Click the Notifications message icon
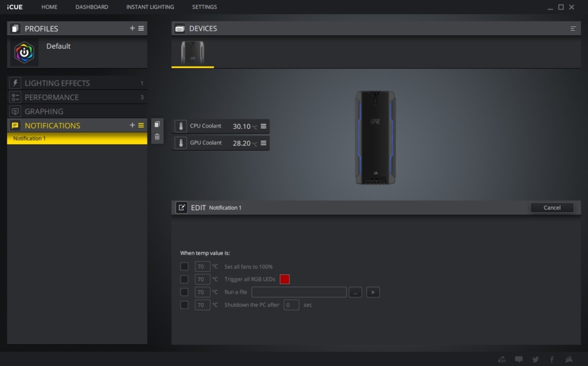Image resolution: width=588 pixels, height=366 pixels. click(x=15, y=125)
